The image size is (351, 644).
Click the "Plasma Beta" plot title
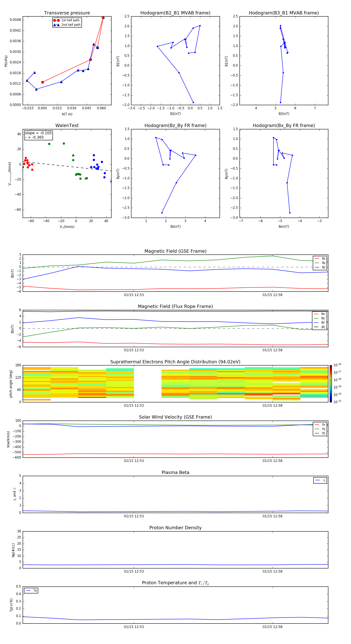(x=175, y=472)
